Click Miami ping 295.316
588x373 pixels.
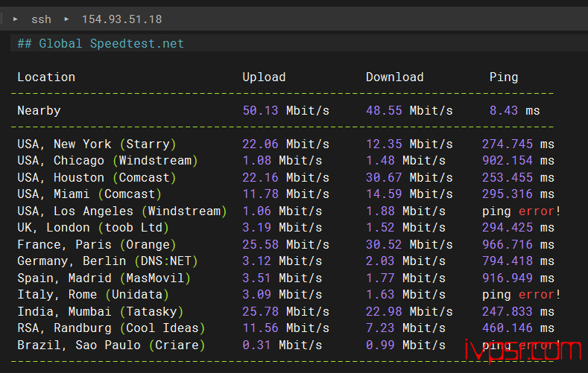pyautogui.click(x=507, y=194)
